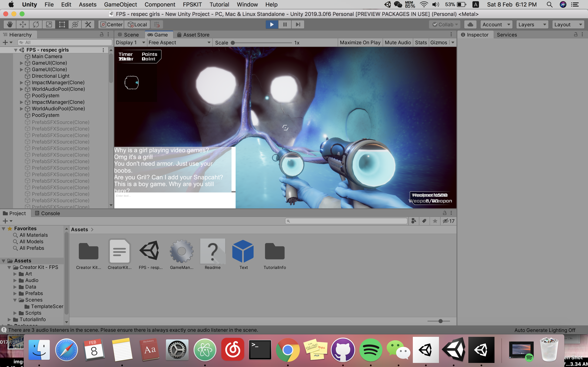Select the Rect Transform tool
The width and height of the screenshot is (588, 367).
tap(62, 24)
